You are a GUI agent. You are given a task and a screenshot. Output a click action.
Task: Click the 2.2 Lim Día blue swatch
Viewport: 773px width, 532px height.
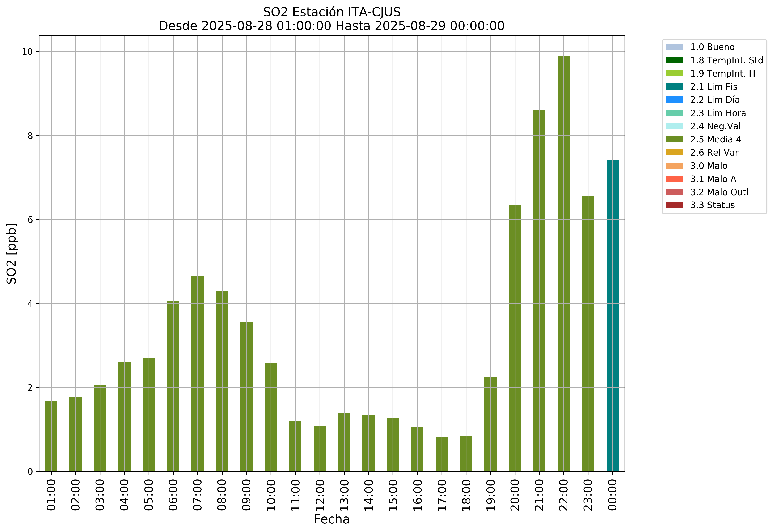point(674,100)
